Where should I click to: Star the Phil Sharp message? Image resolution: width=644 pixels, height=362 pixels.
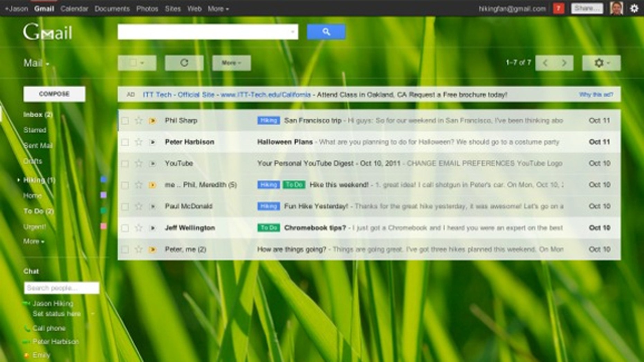[x=138, y=121]
